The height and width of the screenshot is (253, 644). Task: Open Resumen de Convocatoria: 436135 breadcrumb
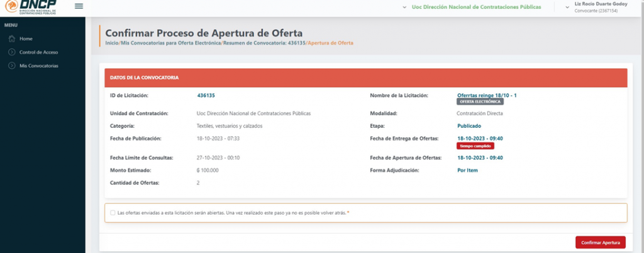click(x=264, y=43)
